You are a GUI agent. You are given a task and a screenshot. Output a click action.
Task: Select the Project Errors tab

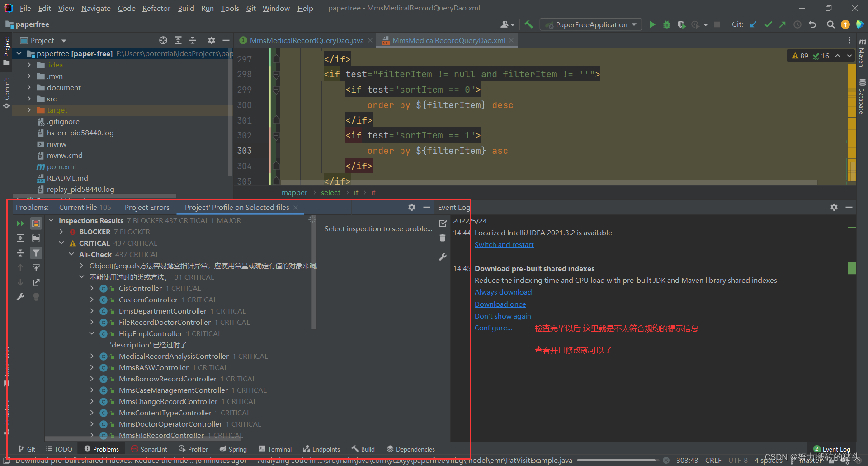pos(147,207)
